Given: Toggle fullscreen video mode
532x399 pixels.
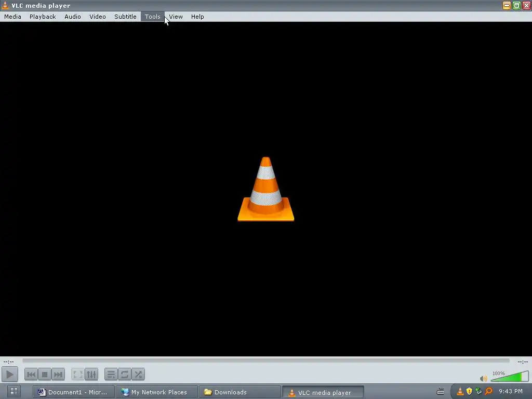Looking at the screenshot, I should click(x=78, y=375).
